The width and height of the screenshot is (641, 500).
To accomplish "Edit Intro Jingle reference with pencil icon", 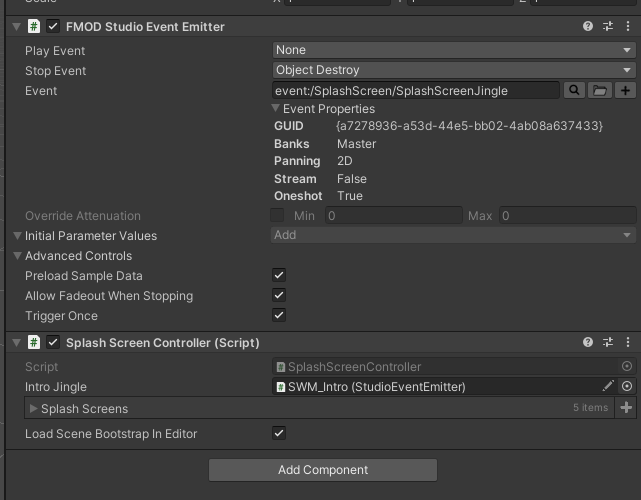I will (x=608, y=386).
